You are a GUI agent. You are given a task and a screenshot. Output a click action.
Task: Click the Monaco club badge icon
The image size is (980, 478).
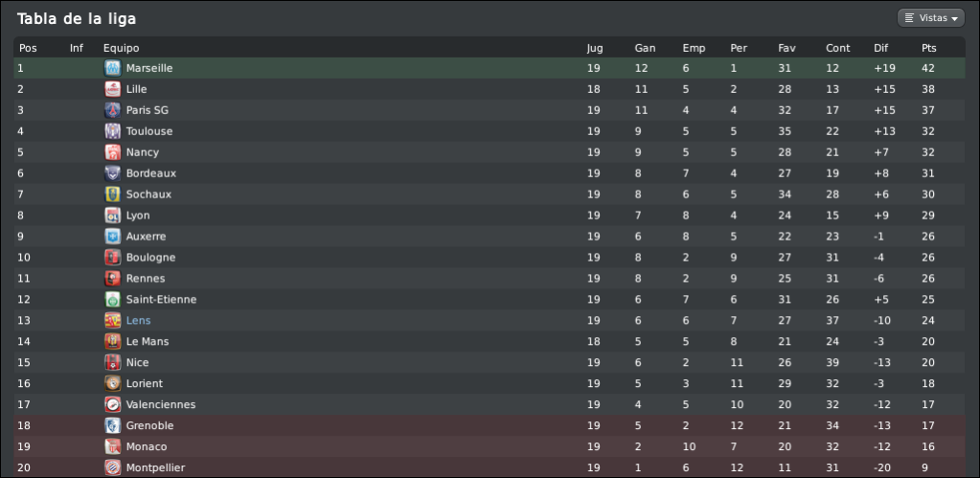point(112,446)
